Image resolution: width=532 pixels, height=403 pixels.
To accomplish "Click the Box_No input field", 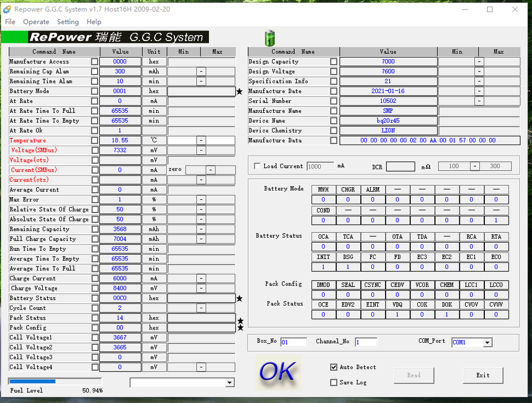I will [x=294, y=342].
